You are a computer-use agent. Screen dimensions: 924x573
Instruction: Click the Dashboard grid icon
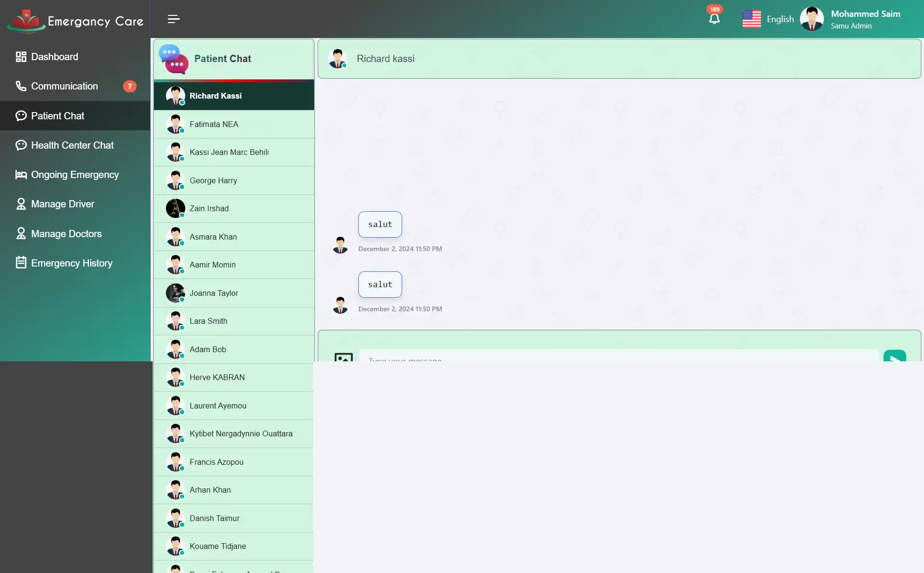(20, 56)
